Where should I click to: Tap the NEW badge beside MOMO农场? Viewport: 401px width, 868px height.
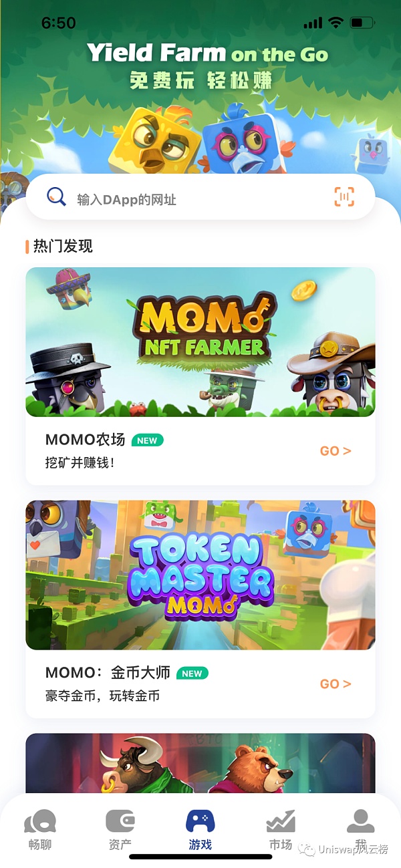tap(147, 440)
